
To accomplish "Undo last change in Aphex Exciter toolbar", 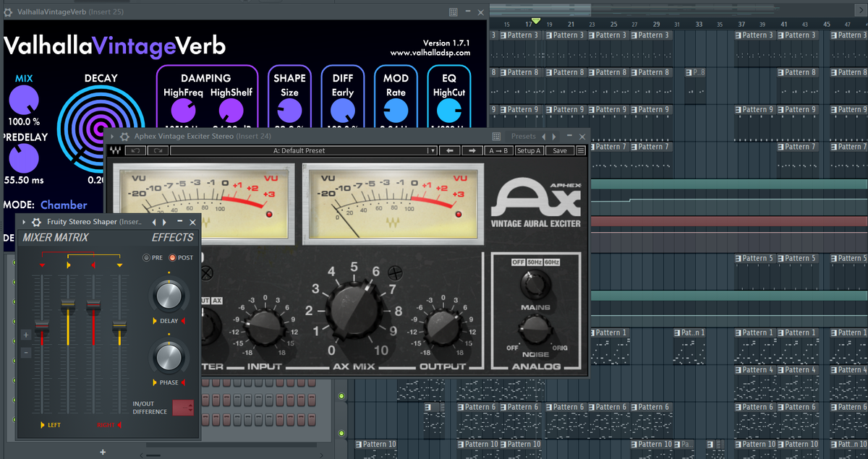I will point(135,150).
